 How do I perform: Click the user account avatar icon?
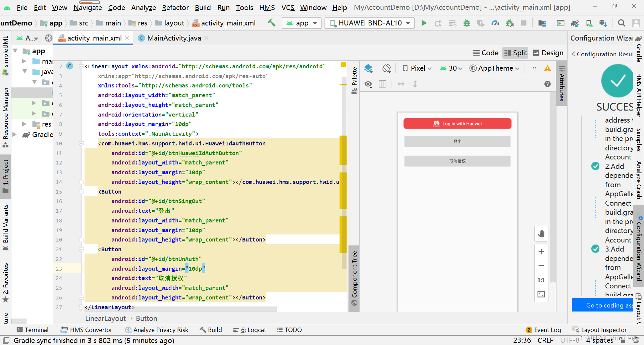click(636, 23)
